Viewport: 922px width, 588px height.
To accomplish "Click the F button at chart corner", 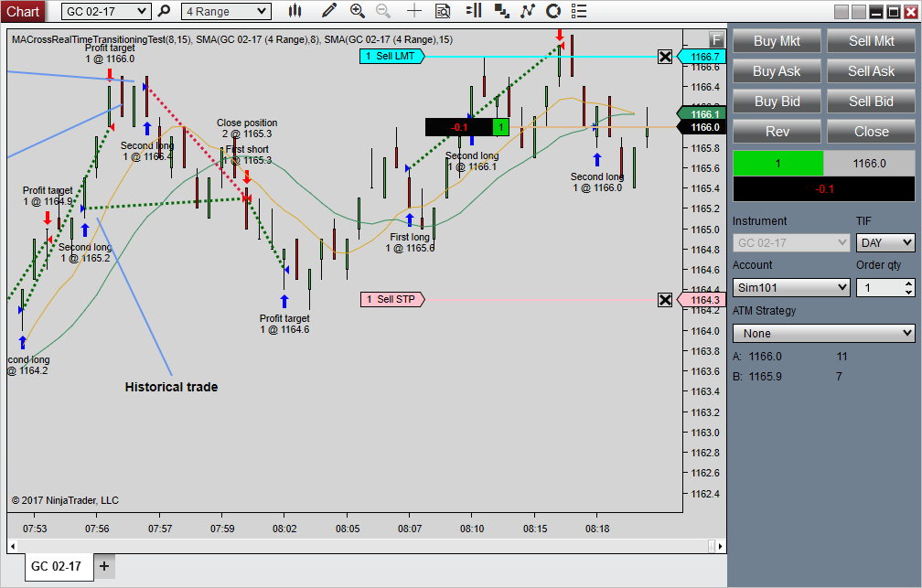I will (x=716, y=39).
